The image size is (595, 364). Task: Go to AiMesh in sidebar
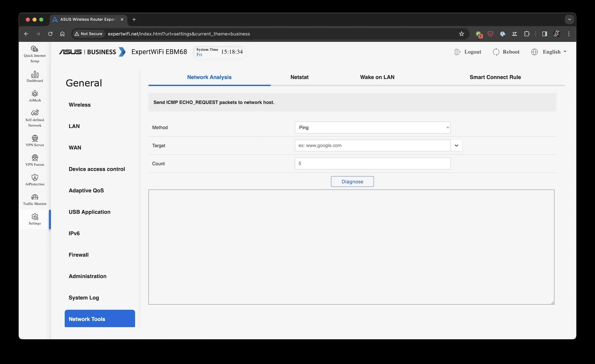pos(35,96)
